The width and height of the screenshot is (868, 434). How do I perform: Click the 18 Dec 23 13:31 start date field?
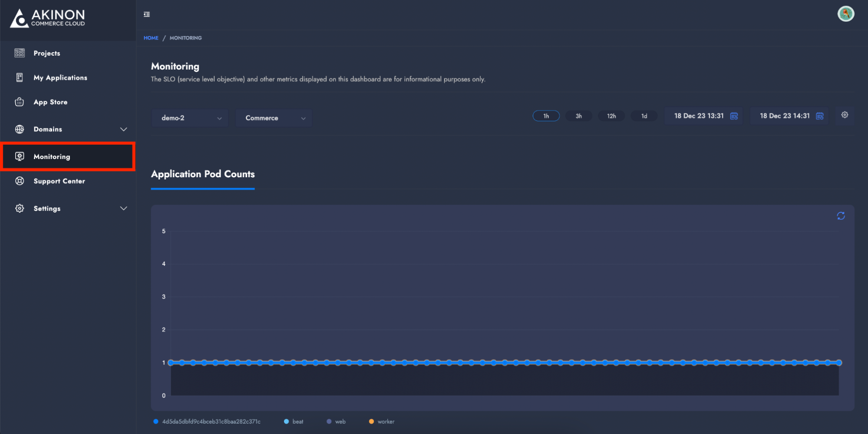698,116
